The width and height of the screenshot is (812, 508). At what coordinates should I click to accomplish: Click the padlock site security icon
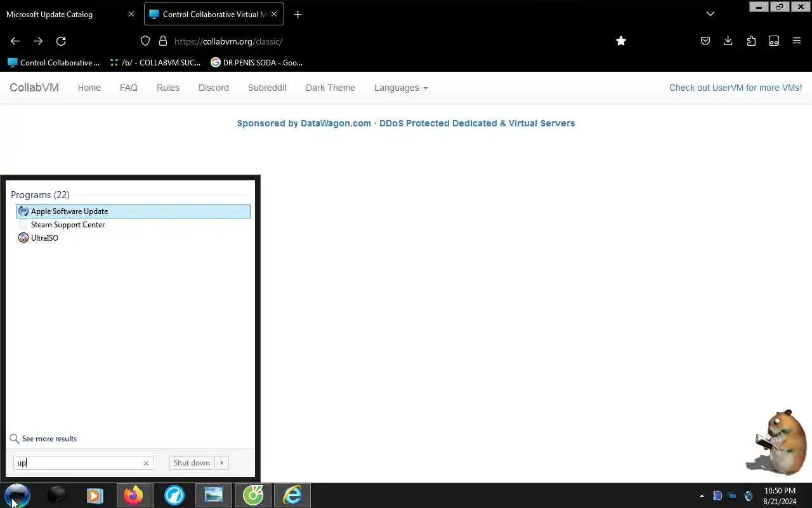pyautogui.click(x=163, y=41)
